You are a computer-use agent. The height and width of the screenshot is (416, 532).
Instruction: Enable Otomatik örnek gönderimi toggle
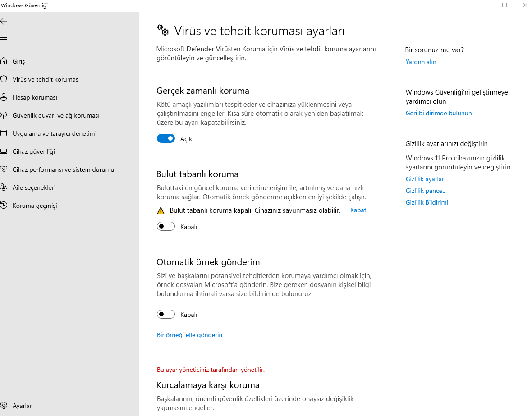166,315
